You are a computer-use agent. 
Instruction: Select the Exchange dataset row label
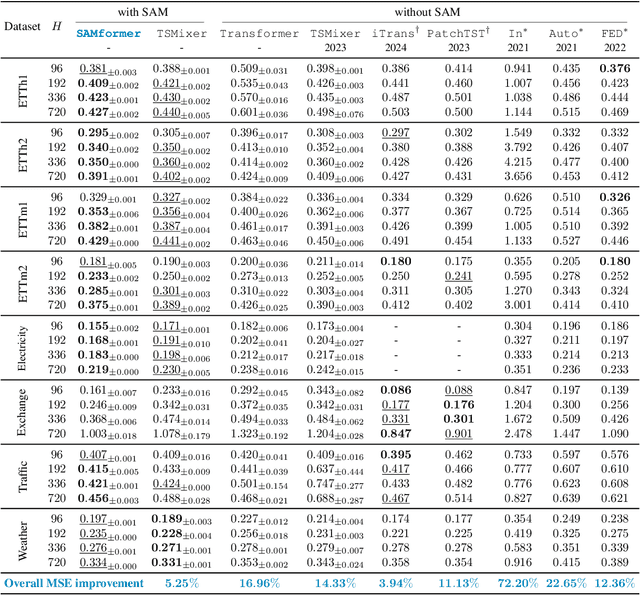coord(22,412)
